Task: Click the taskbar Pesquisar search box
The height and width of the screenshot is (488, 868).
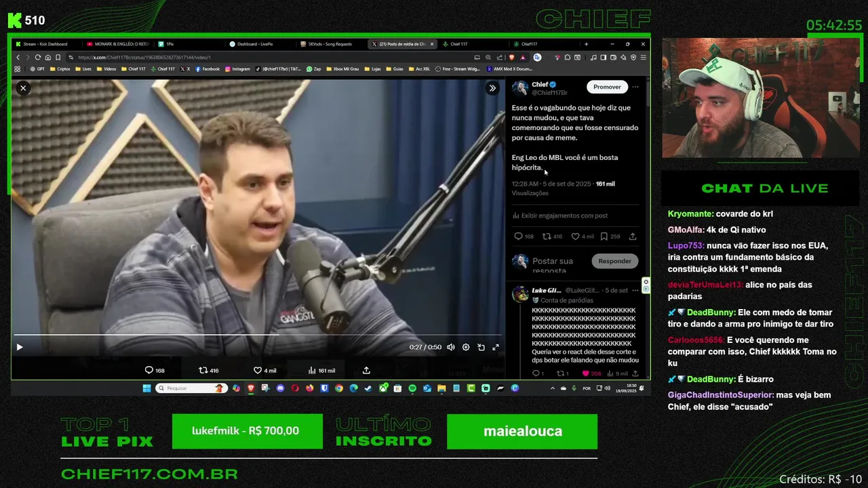Action: click(x=191, y=388)
